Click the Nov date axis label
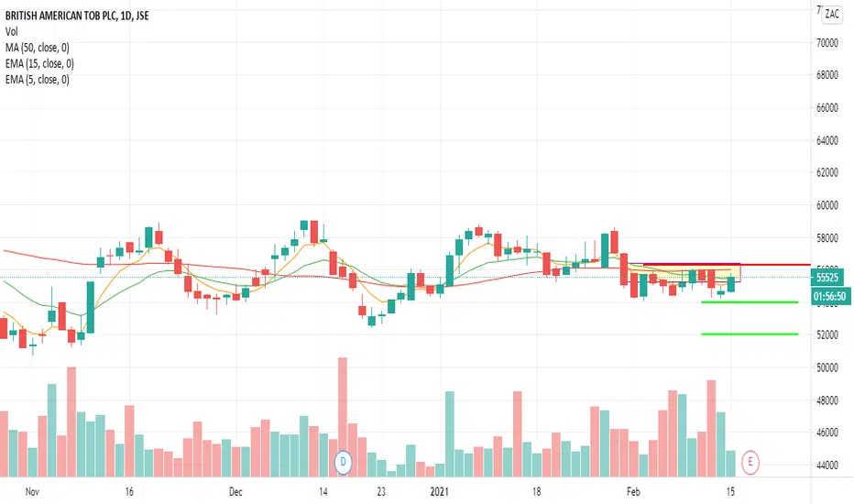The height and width of the screenshot is (504, 854). coord(32,491)
